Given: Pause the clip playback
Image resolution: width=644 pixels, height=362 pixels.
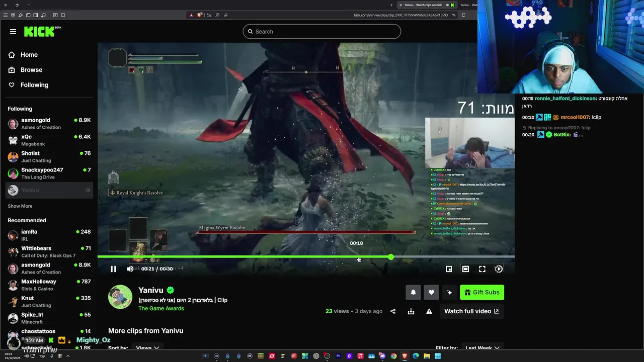Looking at the screenshot, I should click(x=113, y=269).
